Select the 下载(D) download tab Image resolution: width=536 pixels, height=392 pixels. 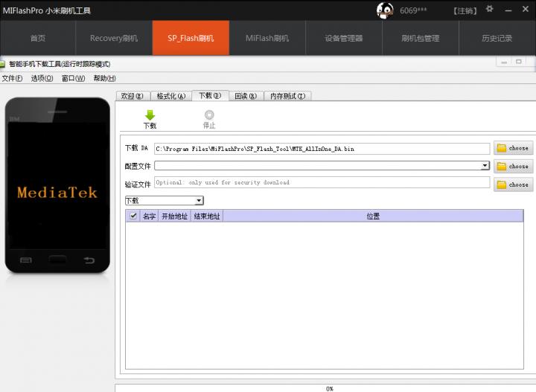[210, 95]
